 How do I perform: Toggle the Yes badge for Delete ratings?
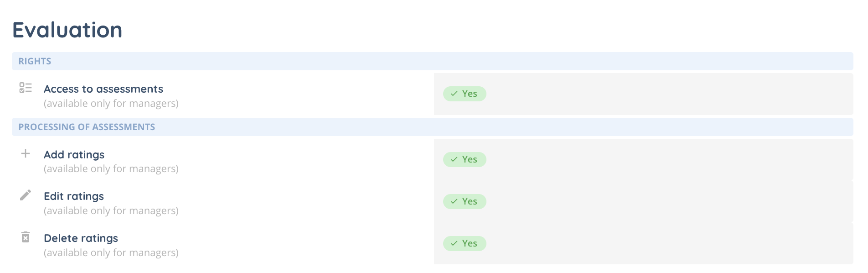[x=465, y=243]
